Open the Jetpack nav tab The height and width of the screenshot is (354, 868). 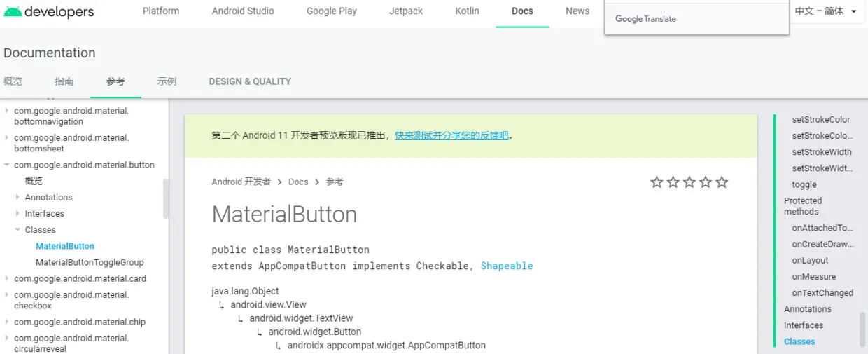point(406,11)
